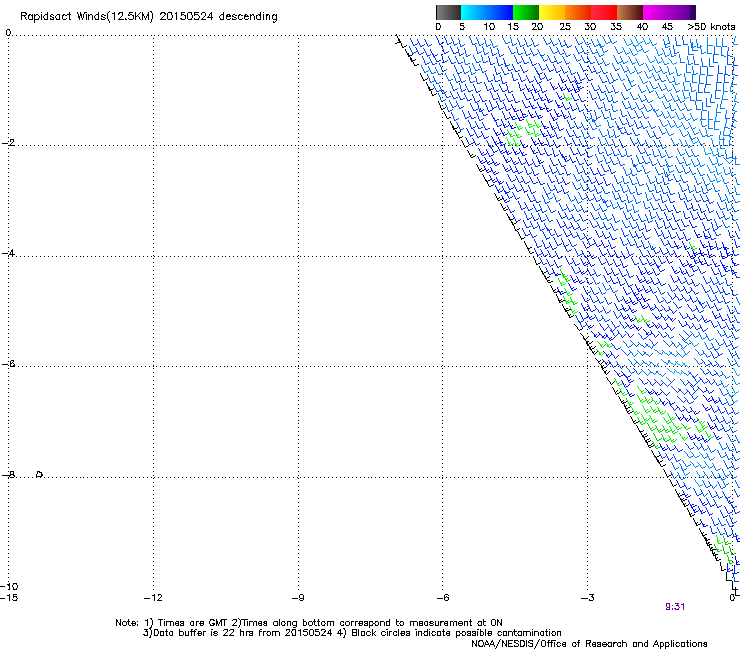
Task: Click the green 15-20 knots legend segment
Action: [x=526, y=12]
